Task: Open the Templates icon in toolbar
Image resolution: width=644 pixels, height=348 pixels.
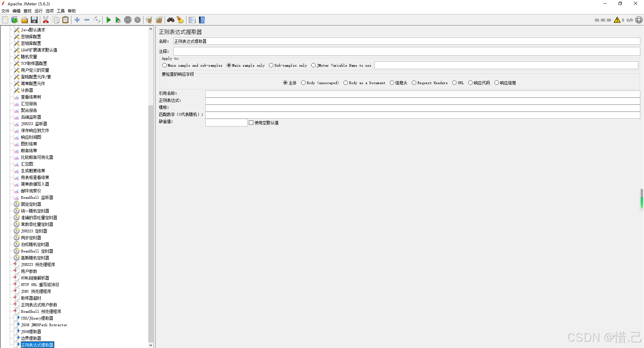Action: (x=14, y=20)
